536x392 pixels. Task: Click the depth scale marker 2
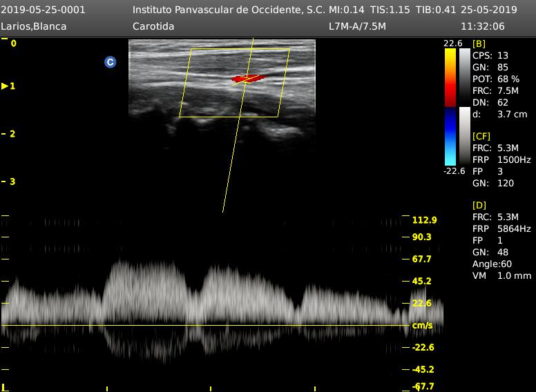click(12, 134)
